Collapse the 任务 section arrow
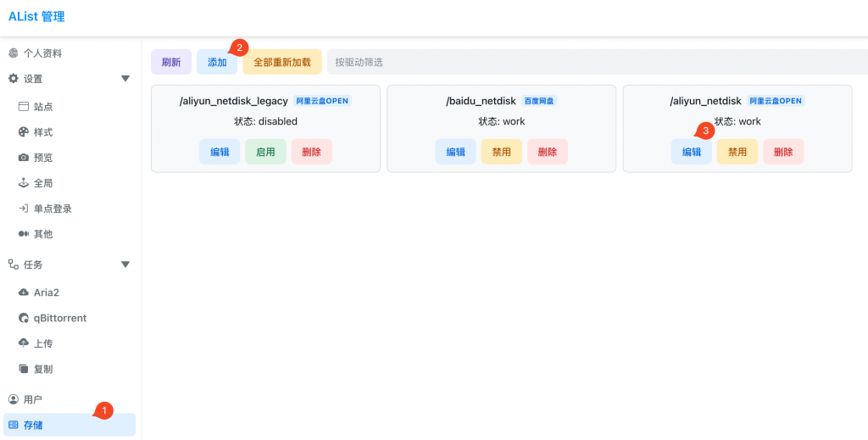This screenshot has height=440, width=868. [125, 265]
